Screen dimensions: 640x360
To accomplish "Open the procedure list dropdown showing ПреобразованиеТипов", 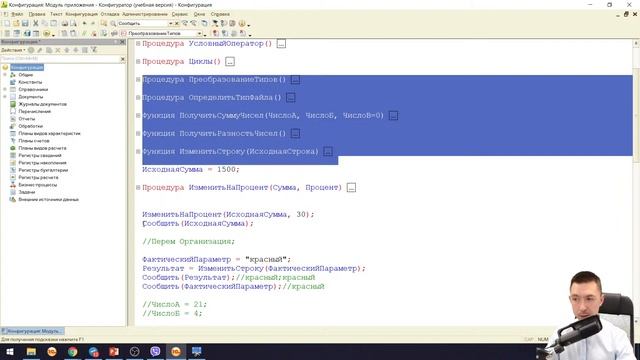I will [x=200, y=33].
